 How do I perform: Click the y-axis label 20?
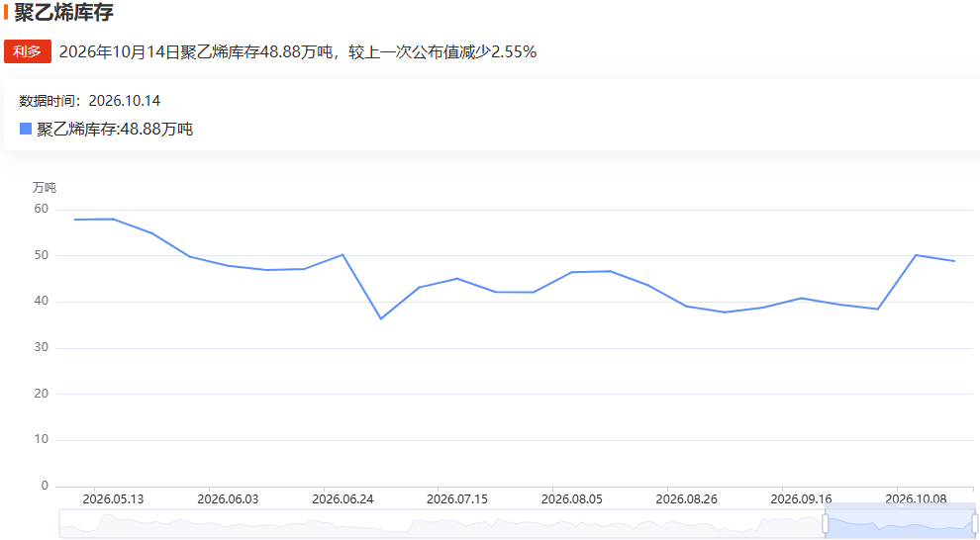[42, 394]
